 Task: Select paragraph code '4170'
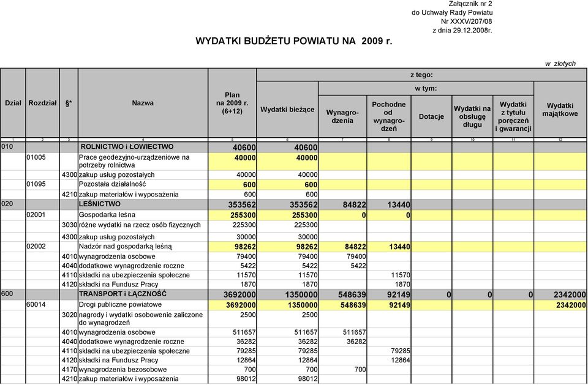tap(69, 369)
